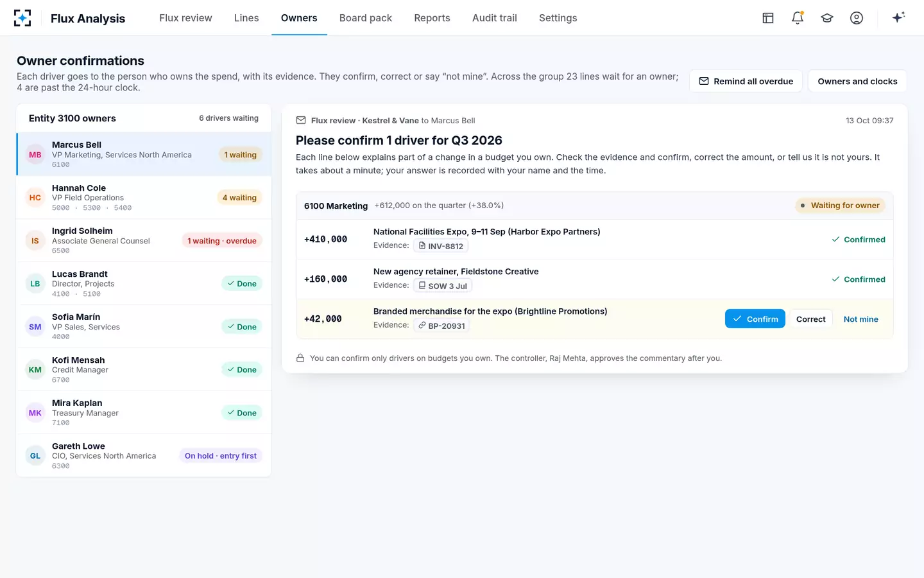Click Gareth Lowe's On hold badge
Viewport: 924px width, 578px height.
click(220, 456)
